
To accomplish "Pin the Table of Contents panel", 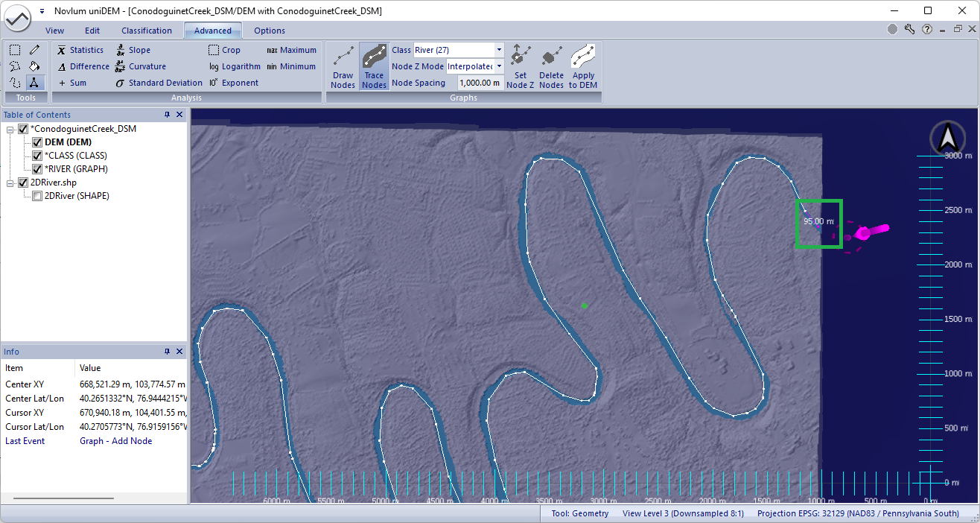I will [168, 115].
